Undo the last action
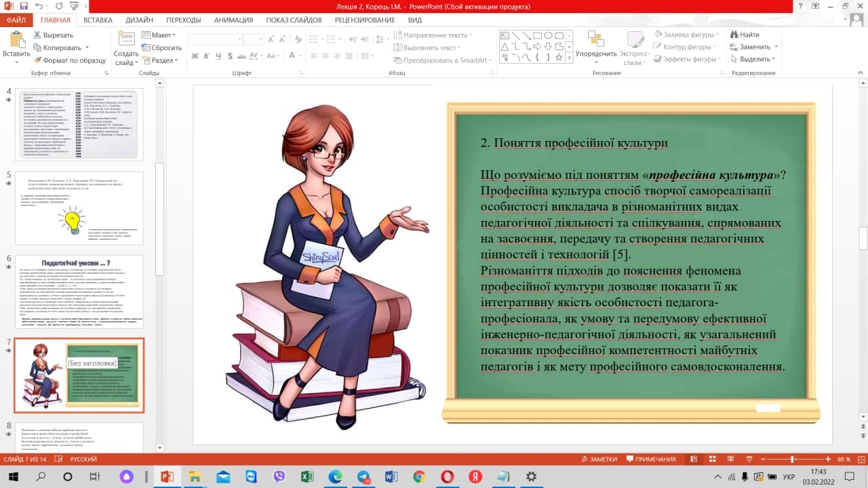 (x=39, y=6)
